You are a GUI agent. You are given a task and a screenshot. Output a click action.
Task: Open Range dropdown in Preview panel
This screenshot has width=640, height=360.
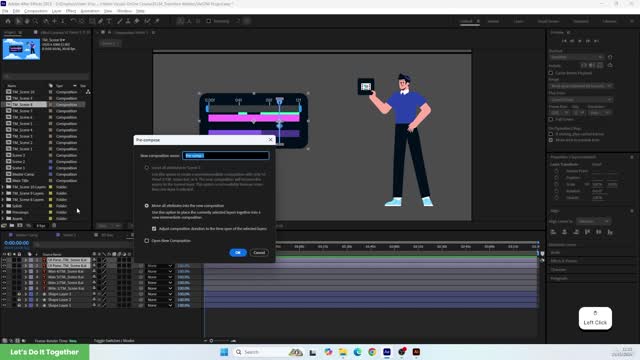tap(581, 86)
